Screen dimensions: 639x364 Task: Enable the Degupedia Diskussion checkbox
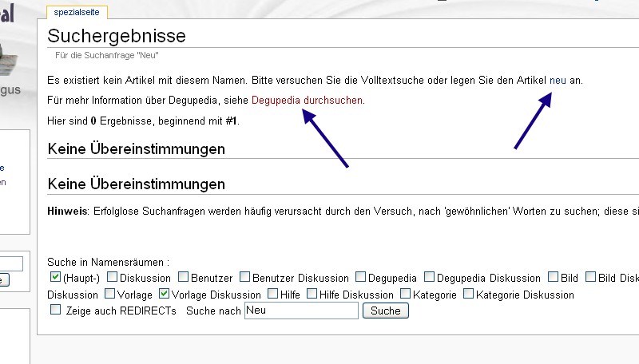click(430, 278)
